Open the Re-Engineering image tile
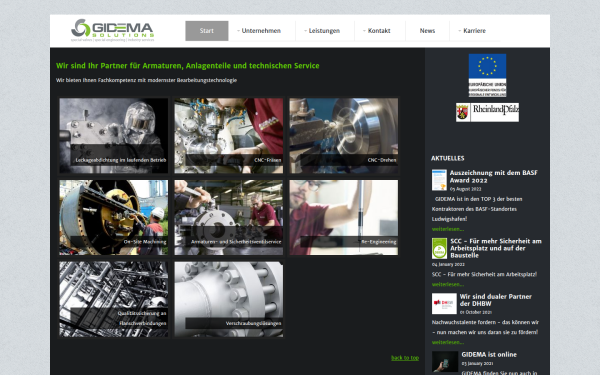 pyautogui.click(x=344, y=217)
